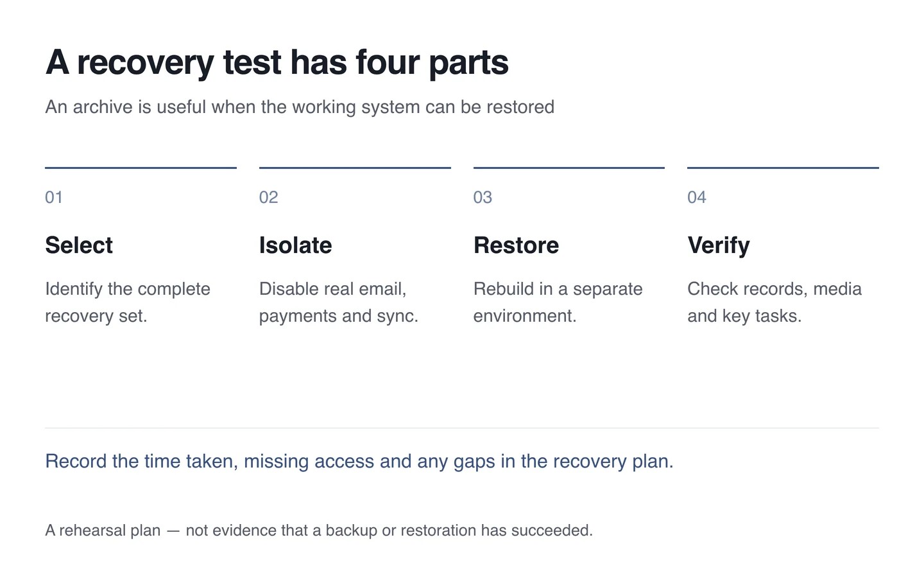Click 'Disable real email, payments and sync' text
This screenshot has height=578, width=924.
[x=339, y=302]
